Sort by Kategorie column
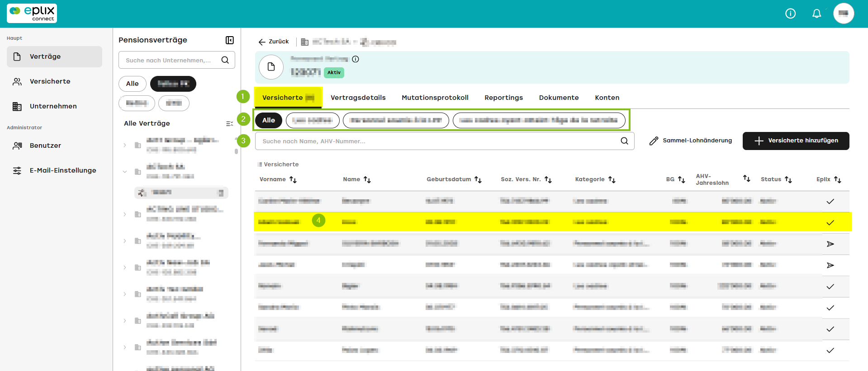This screenshot has height=371, width=868. (612, 180)
